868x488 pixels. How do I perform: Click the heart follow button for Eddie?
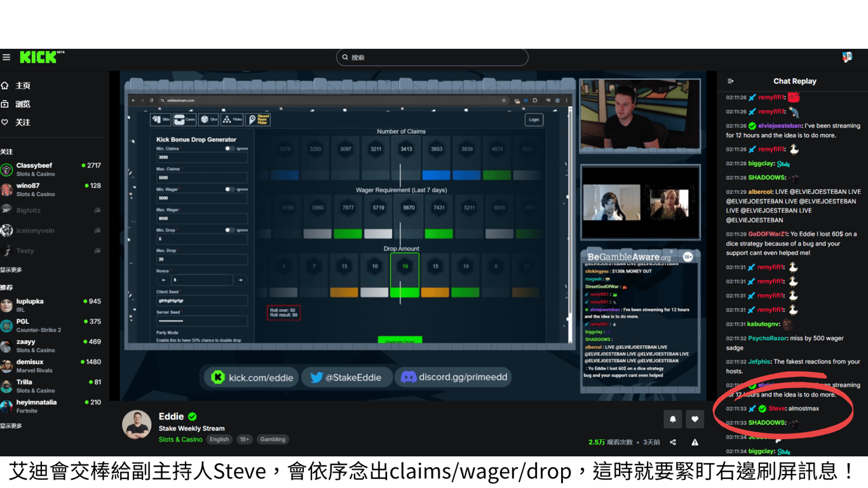pyautogui.click(x=695, y=419)
